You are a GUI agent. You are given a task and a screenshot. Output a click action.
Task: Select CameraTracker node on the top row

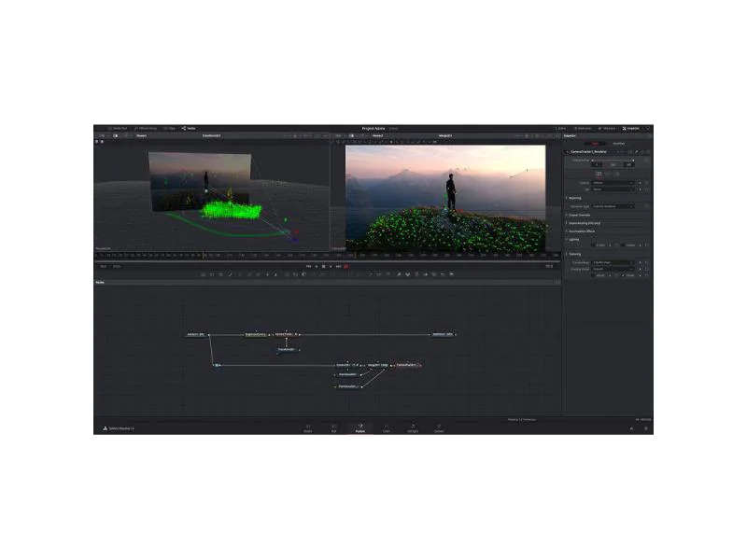point(287,334)
